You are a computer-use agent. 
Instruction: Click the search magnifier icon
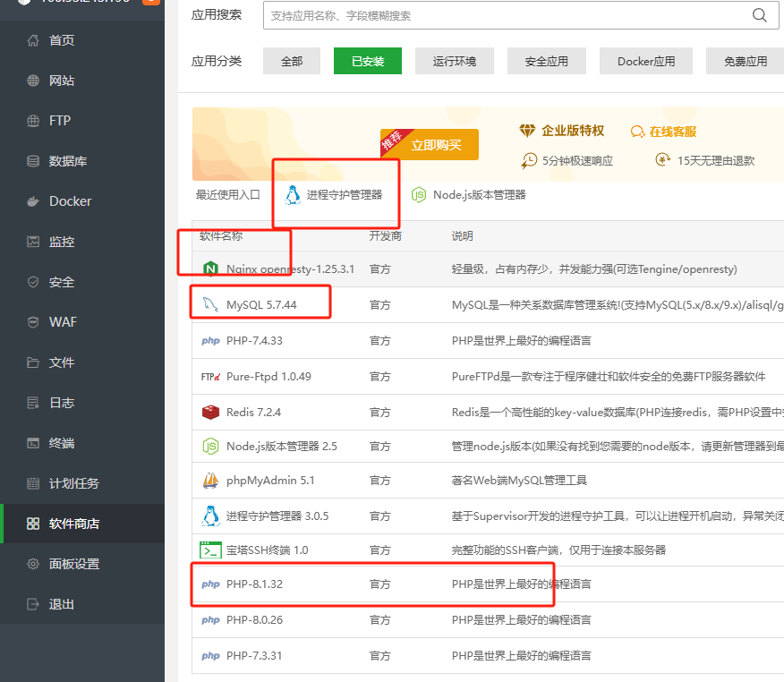tap(760, 15)
